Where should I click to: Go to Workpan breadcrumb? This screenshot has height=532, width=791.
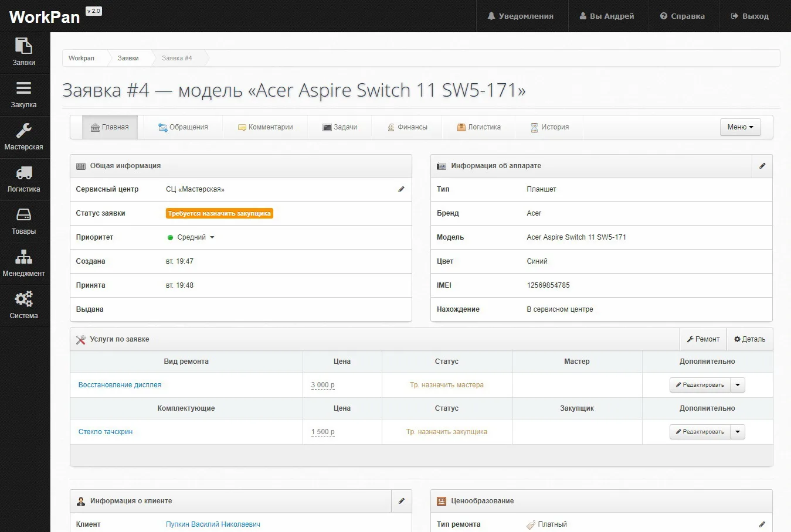coord(82,58)
